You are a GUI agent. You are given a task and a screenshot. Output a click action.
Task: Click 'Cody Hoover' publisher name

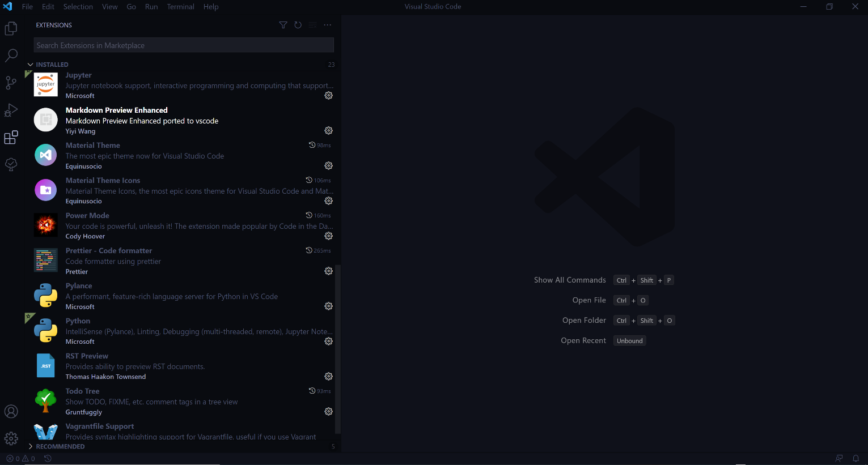85,237
